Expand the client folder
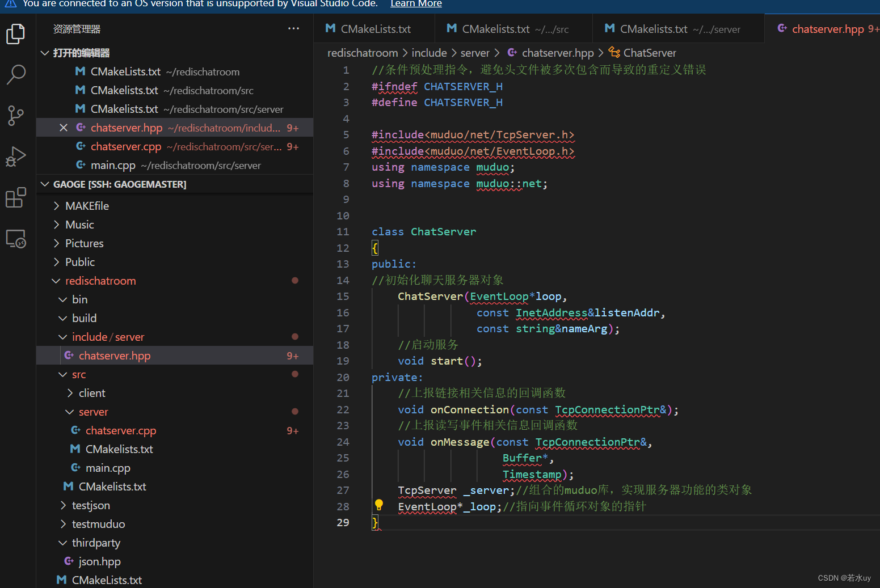This screenshot has height=588, width=880. pyautogui.click(x=92, y=393)
